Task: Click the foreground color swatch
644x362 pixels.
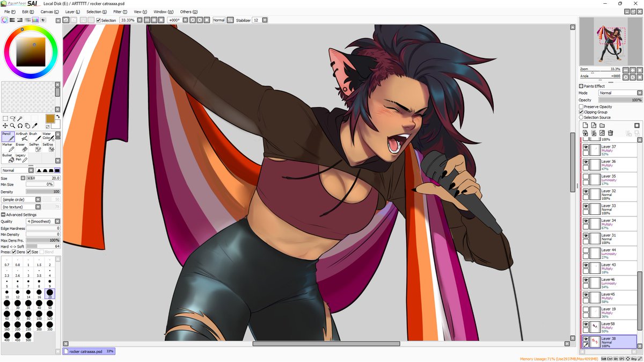Action: pos(49,118)
